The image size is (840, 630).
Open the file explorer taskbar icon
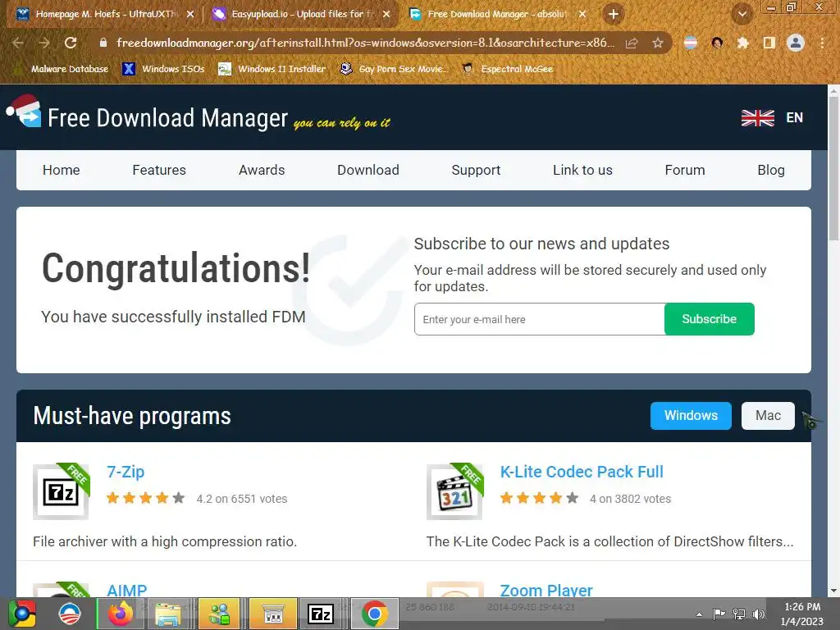coord(168,614)
